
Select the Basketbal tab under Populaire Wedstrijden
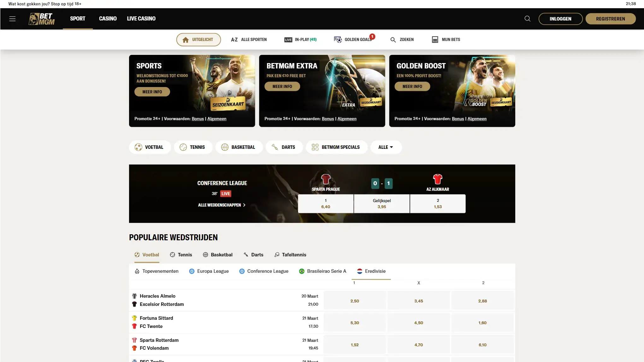point(218,255)
